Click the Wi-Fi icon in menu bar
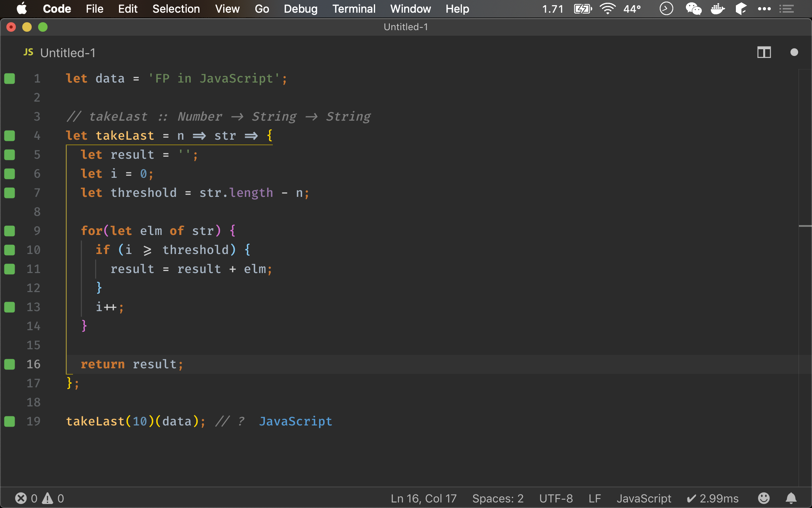This screenshot has width=812, height=508. coord(607,9)
